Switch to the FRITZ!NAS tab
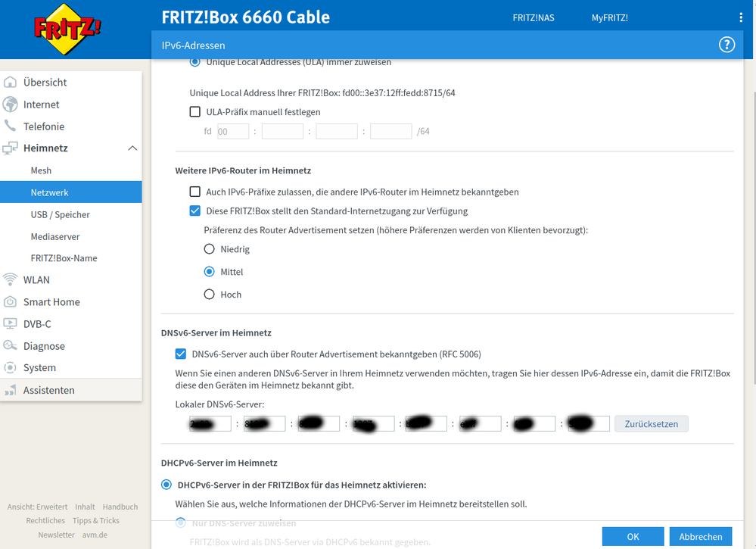Screen dimensions: 756x549 [533, 17]
